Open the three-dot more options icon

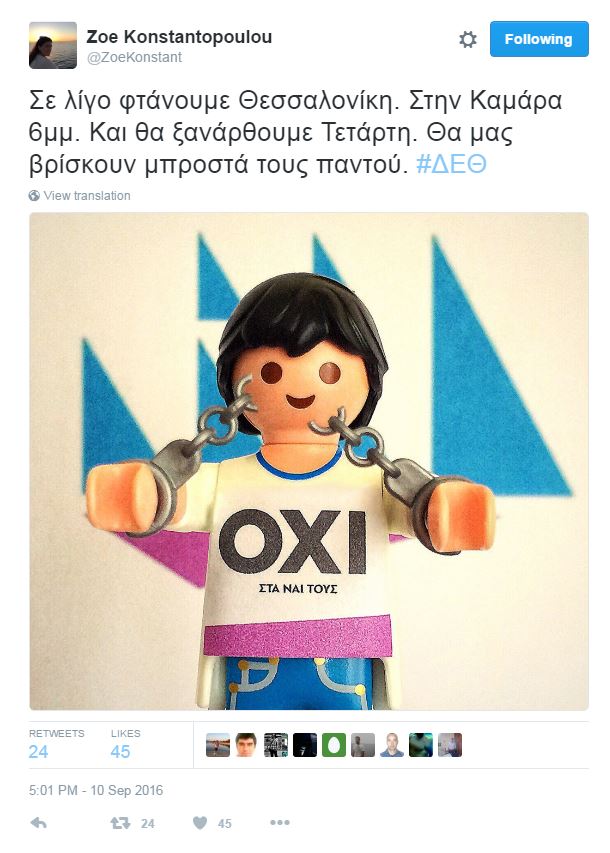coord(280,823)
